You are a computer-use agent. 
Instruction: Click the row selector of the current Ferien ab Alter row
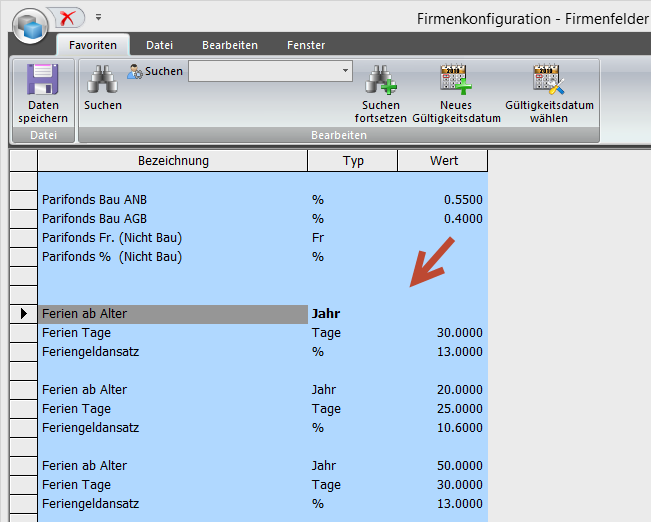(23, 314)
